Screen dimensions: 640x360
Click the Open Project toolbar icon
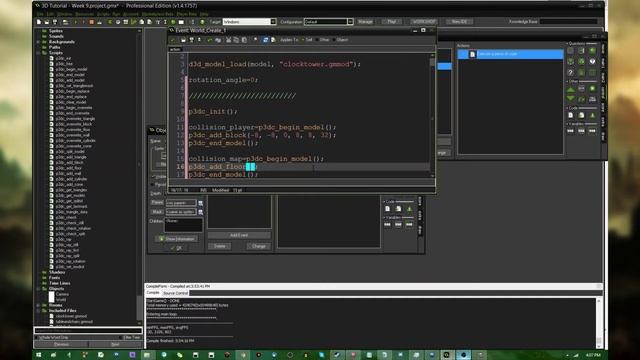47,22
